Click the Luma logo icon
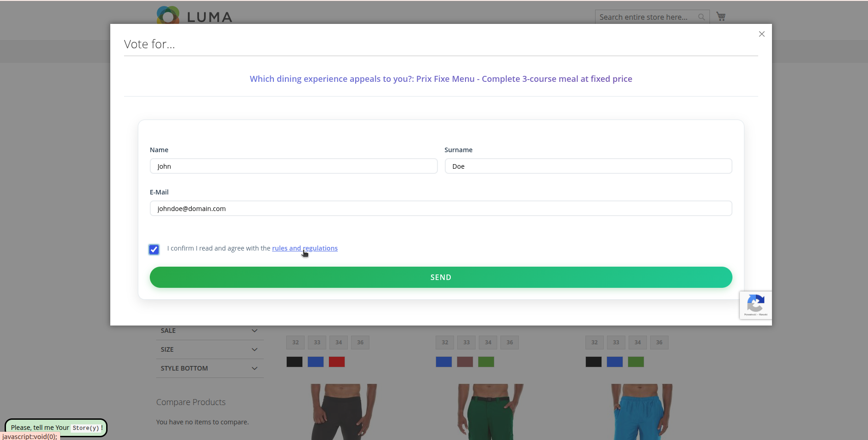The image size is (868, 440). coord(168,15)
